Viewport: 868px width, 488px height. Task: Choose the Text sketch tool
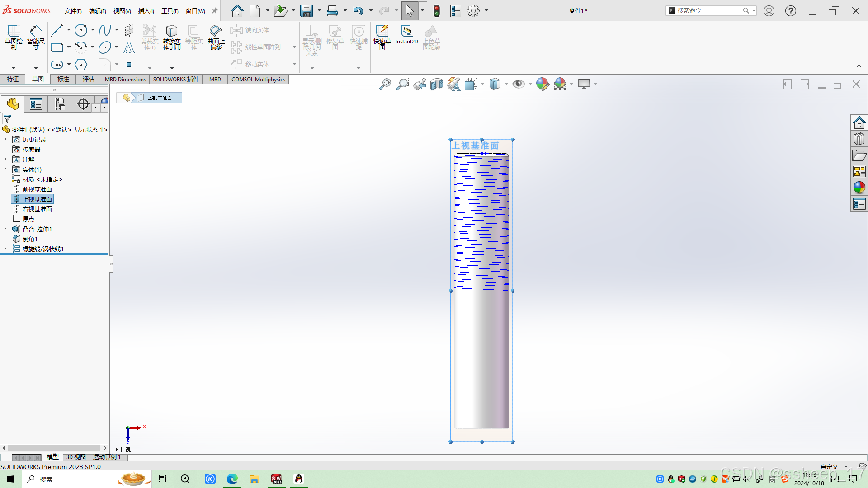click(129, 47)
